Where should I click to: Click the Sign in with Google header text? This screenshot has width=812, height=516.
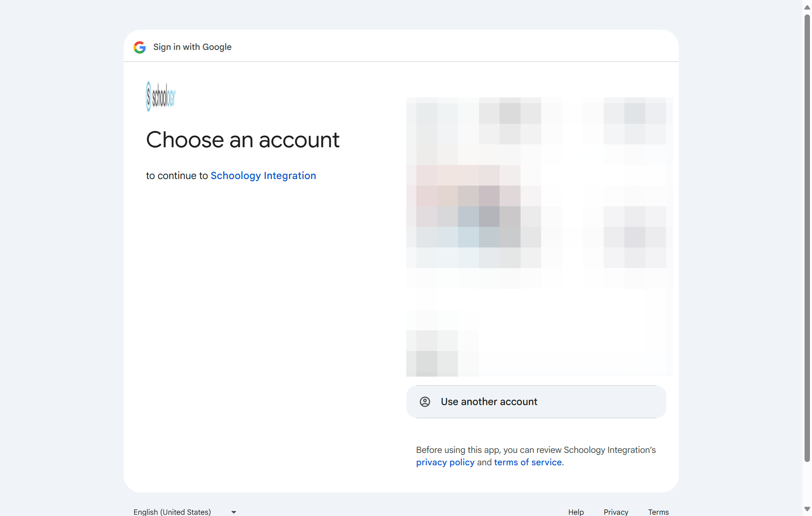[x=192, y=47]
